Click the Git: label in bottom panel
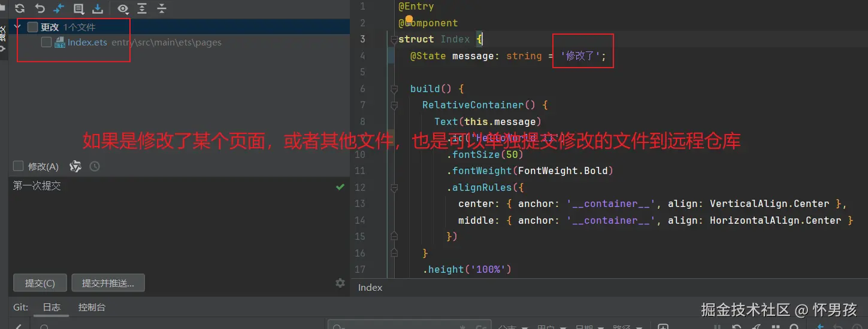Screen dimensions: 868x329 pos(21,307)
